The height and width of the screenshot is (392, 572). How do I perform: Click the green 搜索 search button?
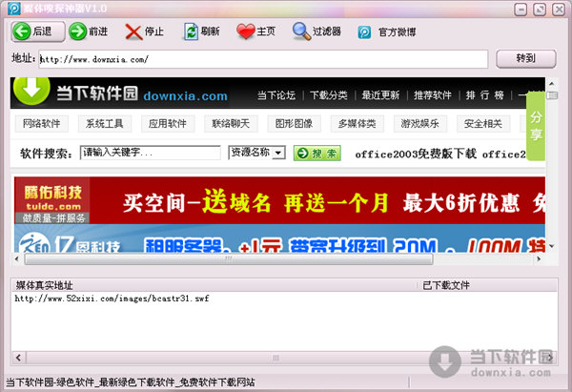[317, 154]
